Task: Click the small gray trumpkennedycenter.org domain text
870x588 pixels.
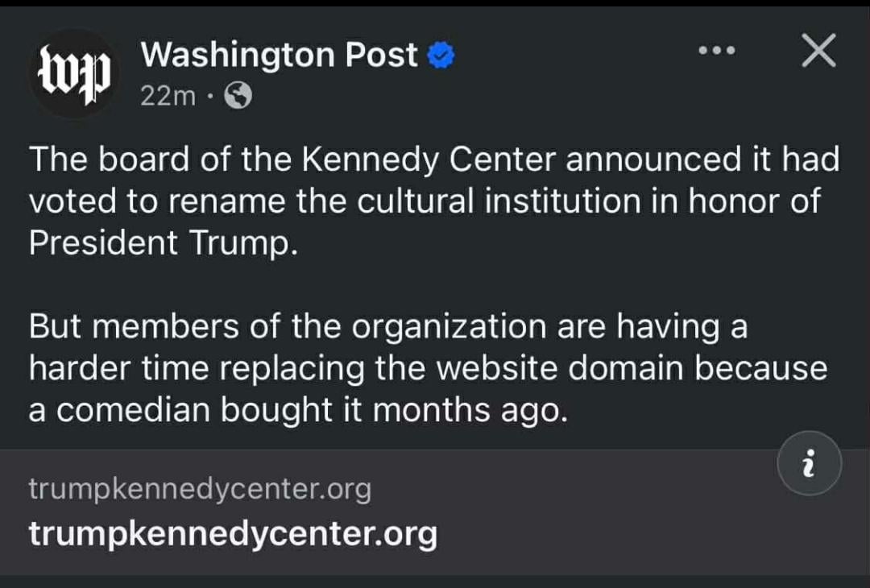Action: click(200, 488)
